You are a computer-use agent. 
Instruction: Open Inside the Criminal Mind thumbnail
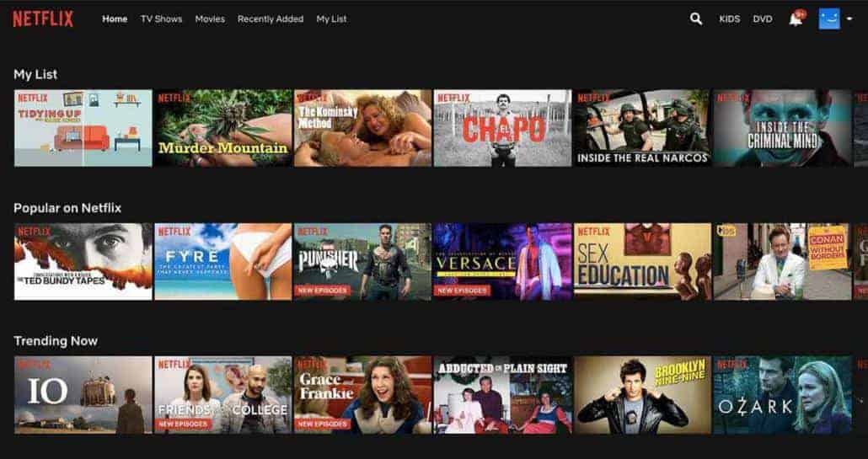[782, 128]
